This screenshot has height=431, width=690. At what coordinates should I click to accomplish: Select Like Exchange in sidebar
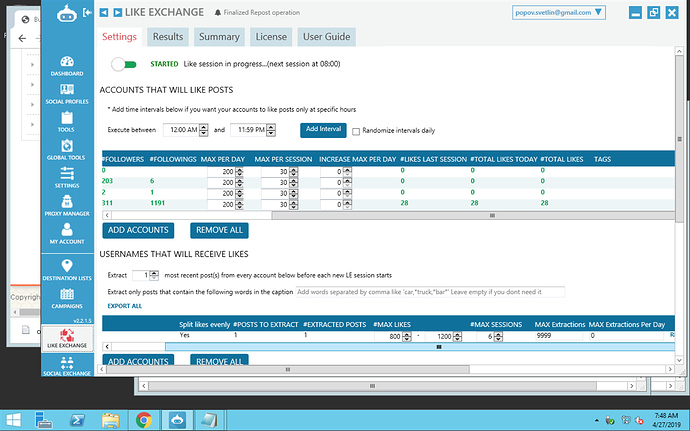click(67, 339)
